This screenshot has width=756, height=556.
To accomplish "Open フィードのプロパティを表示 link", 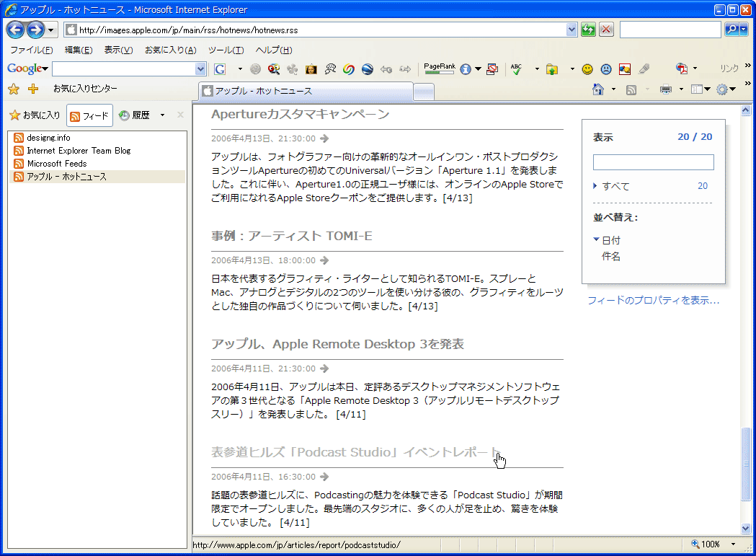I will (654, 301).
